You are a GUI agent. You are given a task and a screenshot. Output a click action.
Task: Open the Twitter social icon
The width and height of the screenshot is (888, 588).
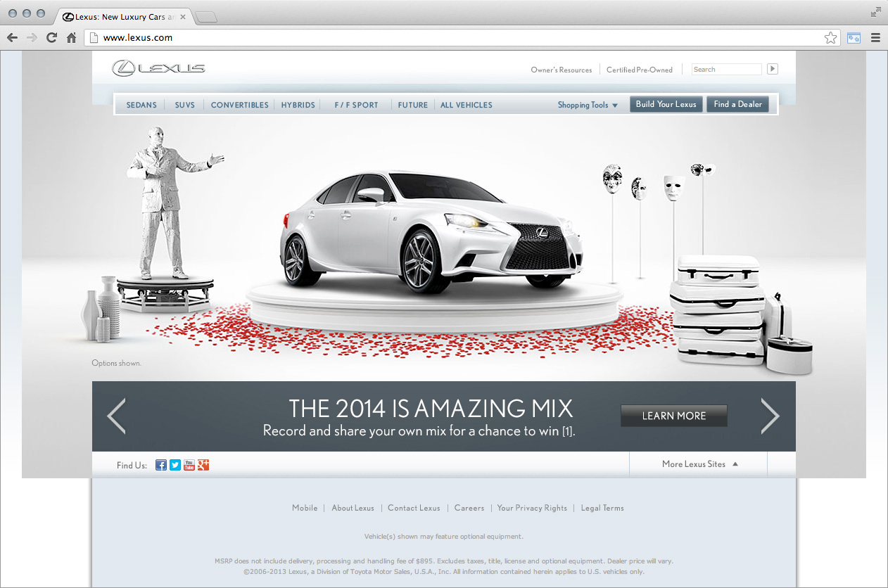[175, 465]
